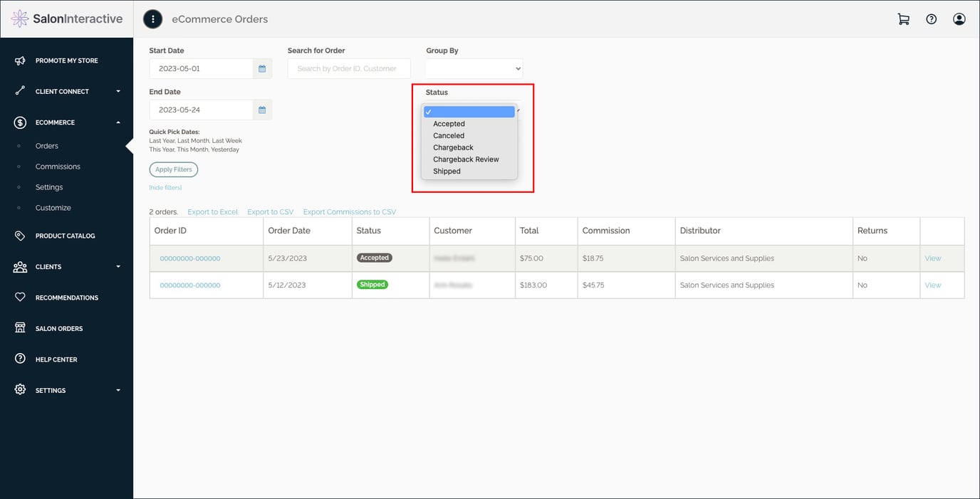980x499 pixels.
Task: Click the Help Center question icon in sidebar
Action: tap(20, 359)
